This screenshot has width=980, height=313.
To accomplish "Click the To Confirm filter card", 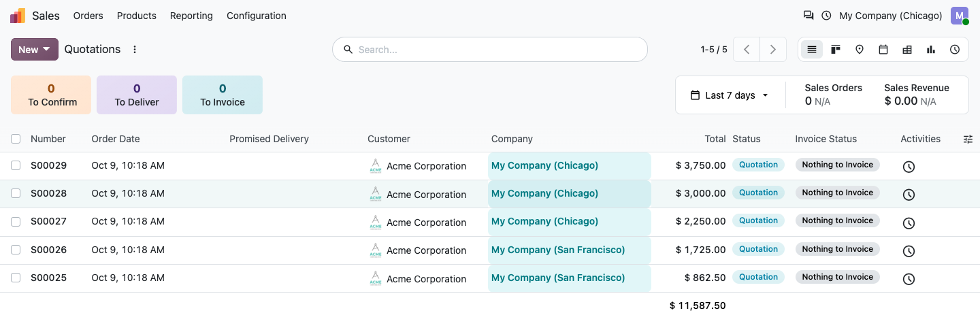I will (x=51, y=95).
